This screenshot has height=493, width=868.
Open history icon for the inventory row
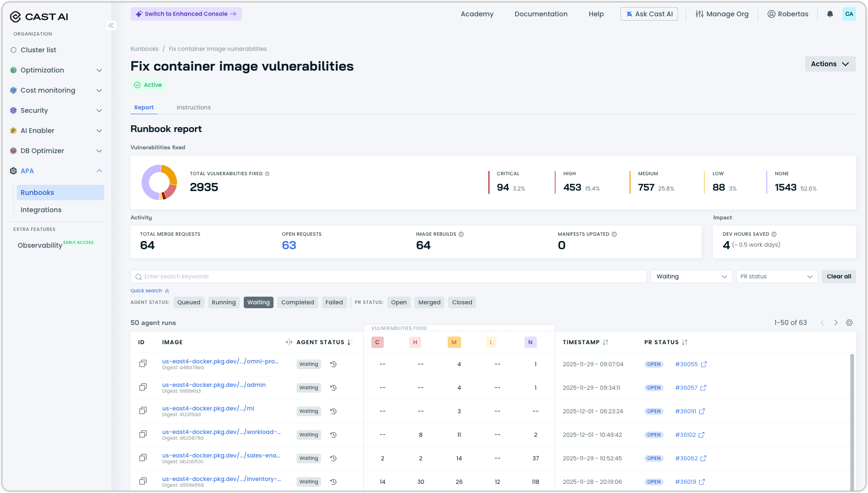(333, 482)
